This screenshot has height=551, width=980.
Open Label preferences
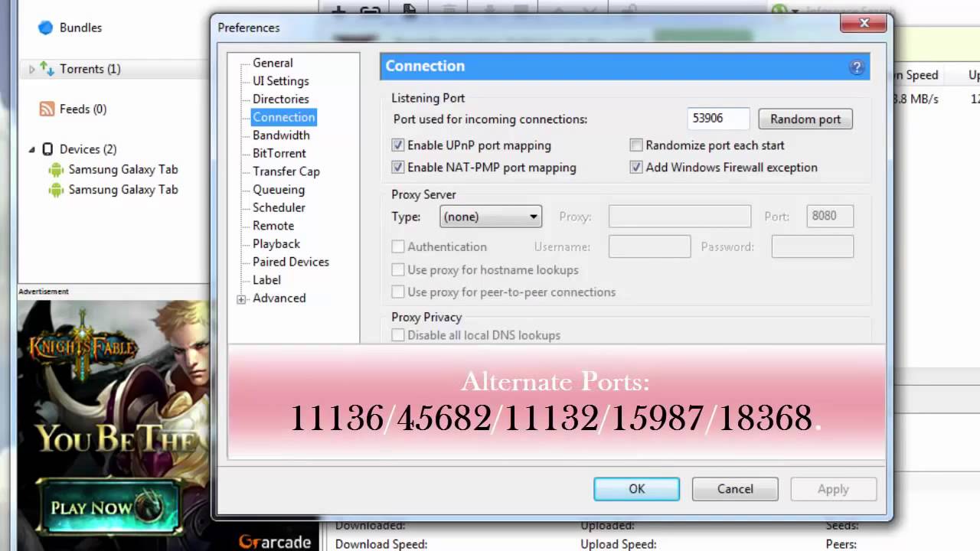(x=266, y=280)
